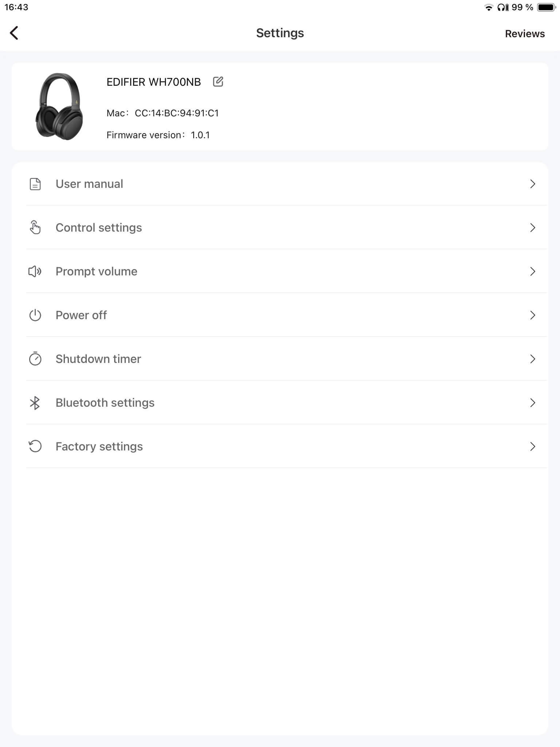Tap the back arrow icon

[x=14, y=33]
